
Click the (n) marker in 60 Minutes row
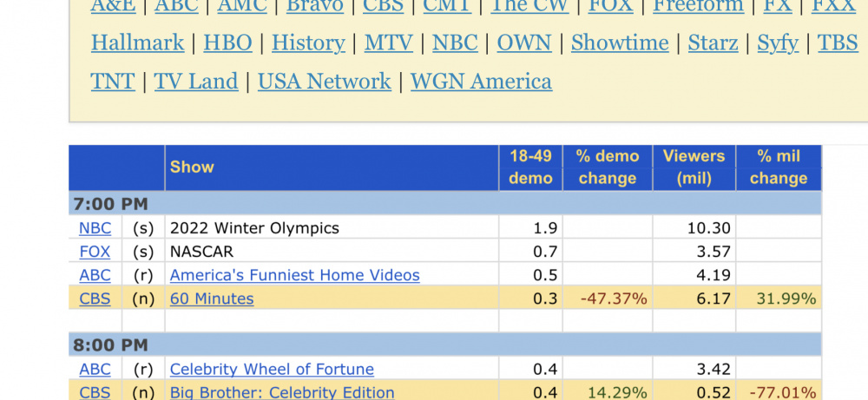(143, 298)
